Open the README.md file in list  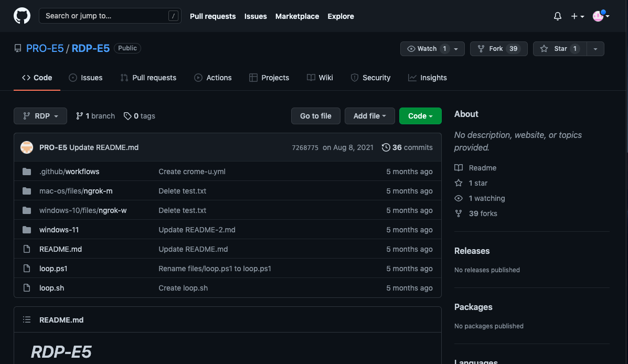(60, 249)
